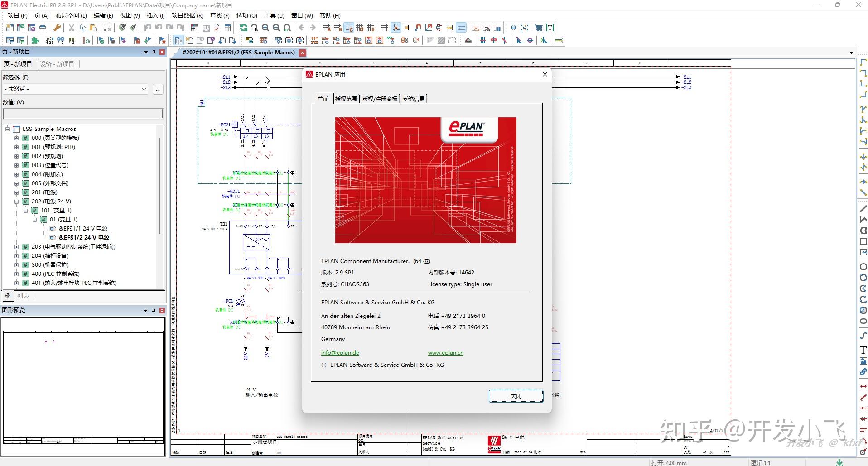This screenshot has height=466, width=868.
Task: Click the green refresh/redraw icon
Action: [244, 28]
